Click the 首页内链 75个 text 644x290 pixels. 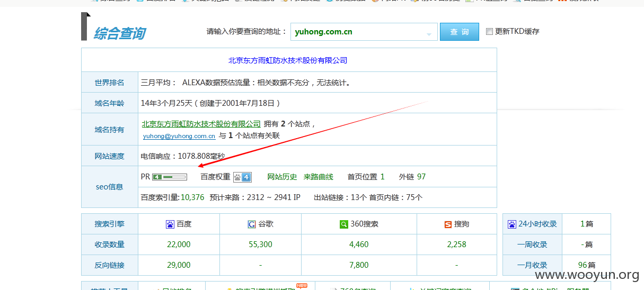coord(396,197)
